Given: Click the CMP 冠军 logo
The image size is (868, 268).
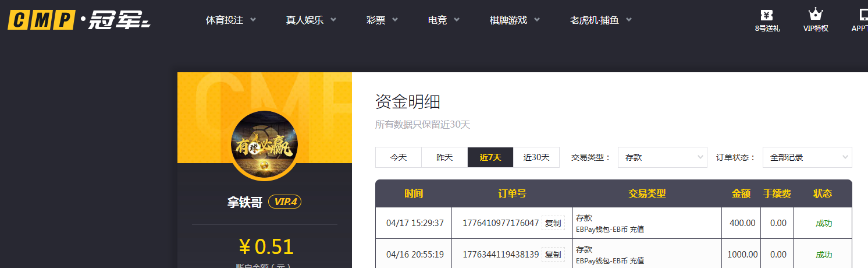Looking at the screenshot, I should pos(79,20).
